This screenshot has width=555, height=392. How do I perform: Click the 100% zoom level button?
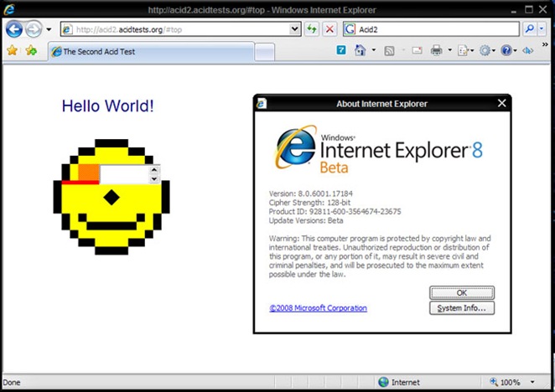(505, 382)
